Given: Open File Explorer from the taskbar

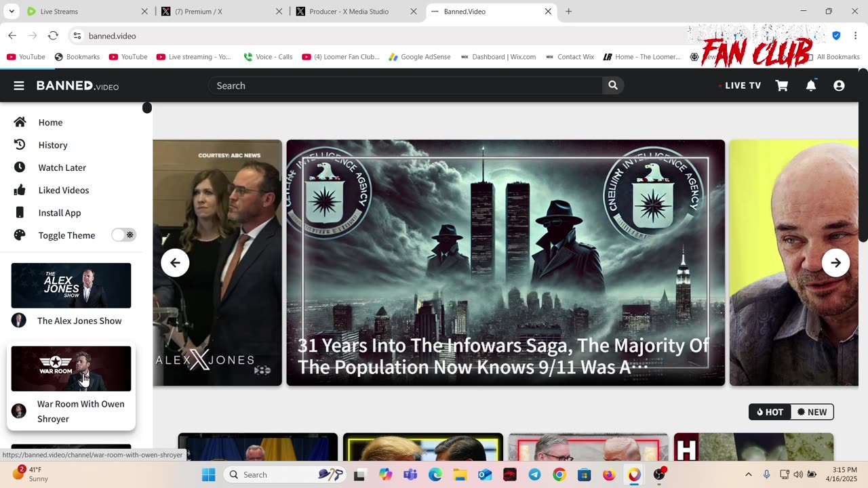Looking at the screenshot, I should [x=460, y=474].
